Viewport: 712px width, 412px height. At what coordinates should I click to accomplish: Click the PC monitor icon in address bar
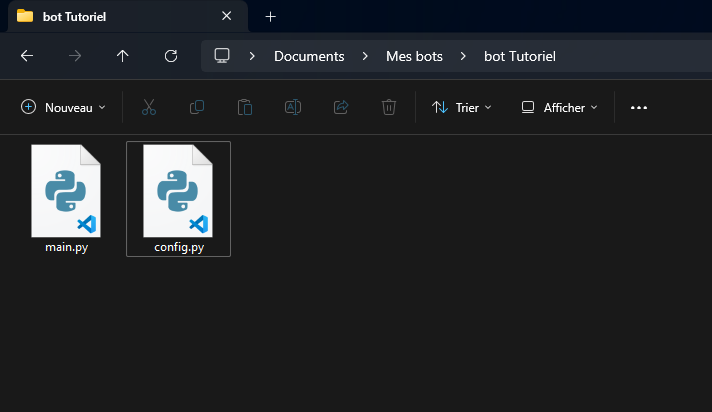pyautogui.click(x=222, y=56)
